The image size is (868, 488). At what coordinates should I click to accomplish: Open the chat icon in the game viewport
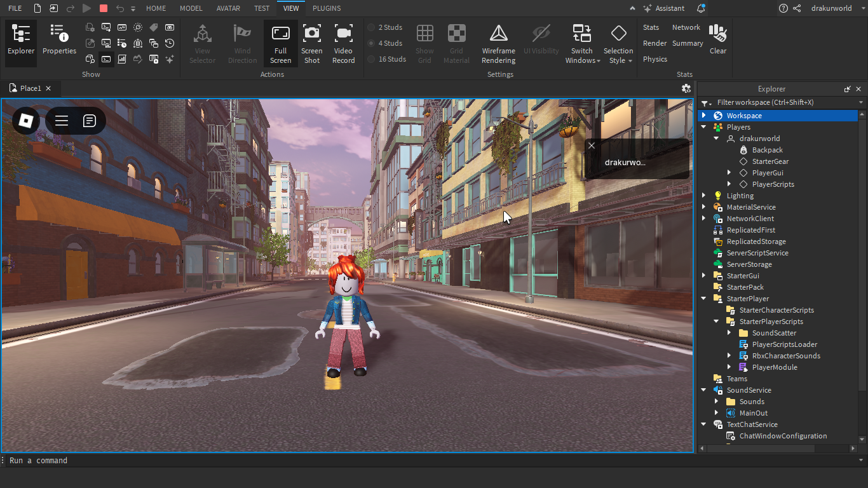[x=90, y=121]
